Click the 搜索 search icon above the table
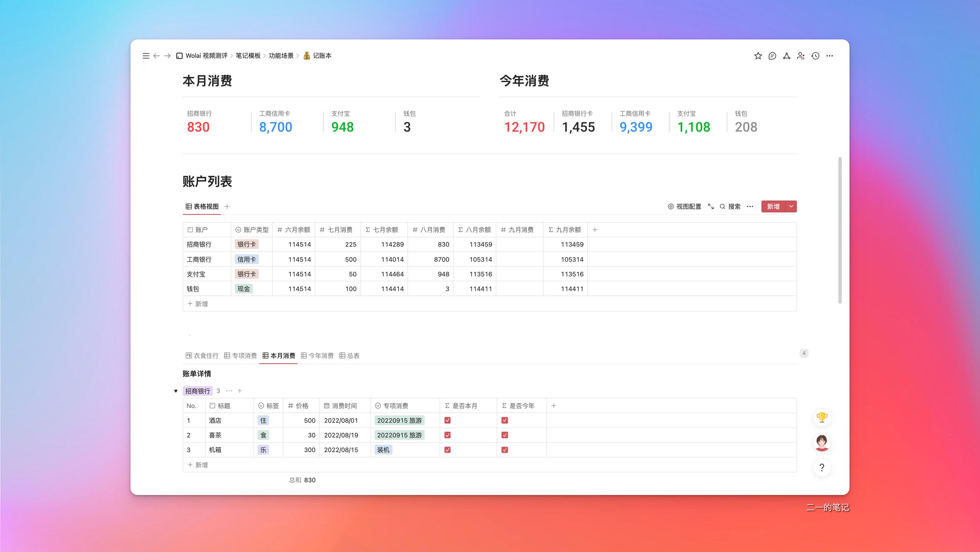Viewport: 980px width, 552px height. tap(731, 206)
